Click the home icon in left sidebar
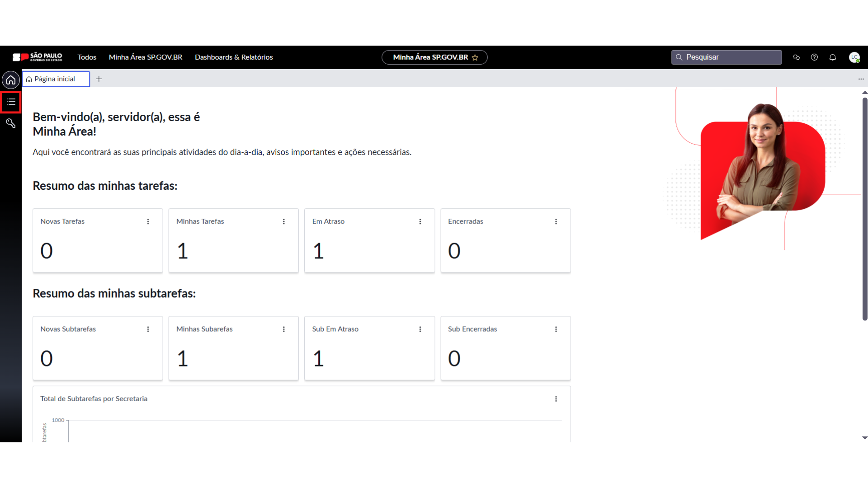The height and width of the screenshot is (488, 868). click(x=11, y=80)
